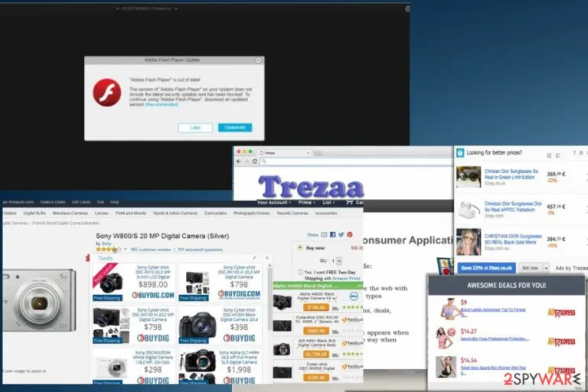Open the Qty quantity dropdown
The width and height of the screenshot is (588, 392).
[336, 261]
